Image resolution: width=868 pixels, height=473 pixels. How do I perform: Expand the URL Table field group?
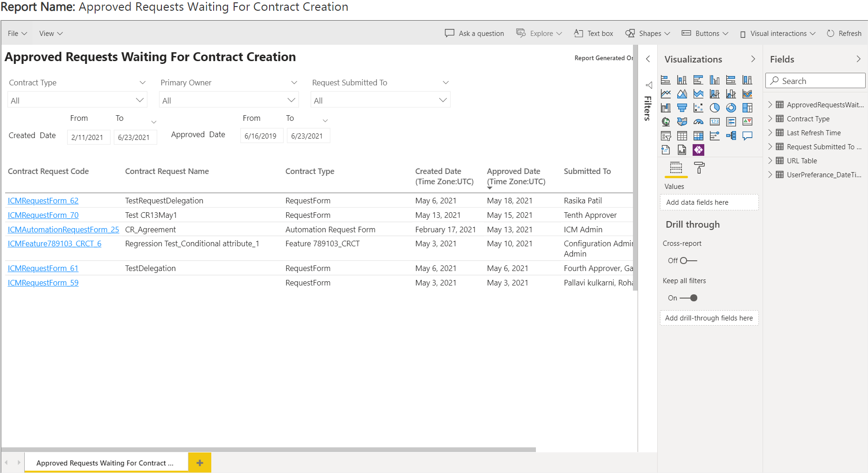pyautogui.click(x=770, y=161)
